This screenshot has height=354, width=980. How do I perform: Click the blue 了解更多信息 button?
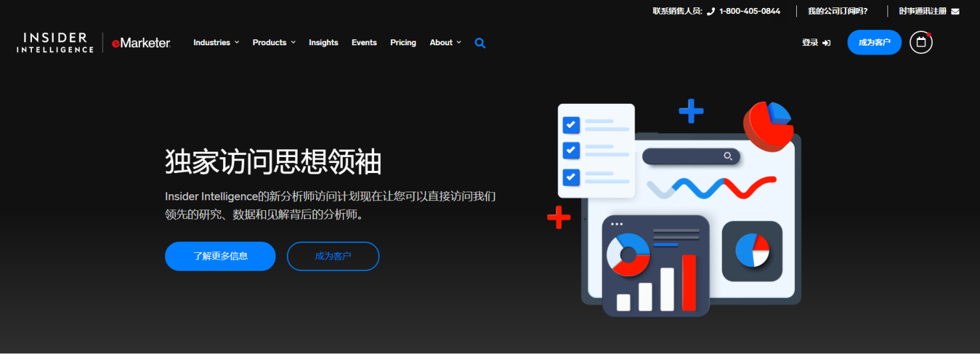pyautogui.click(x=220, y=256)
